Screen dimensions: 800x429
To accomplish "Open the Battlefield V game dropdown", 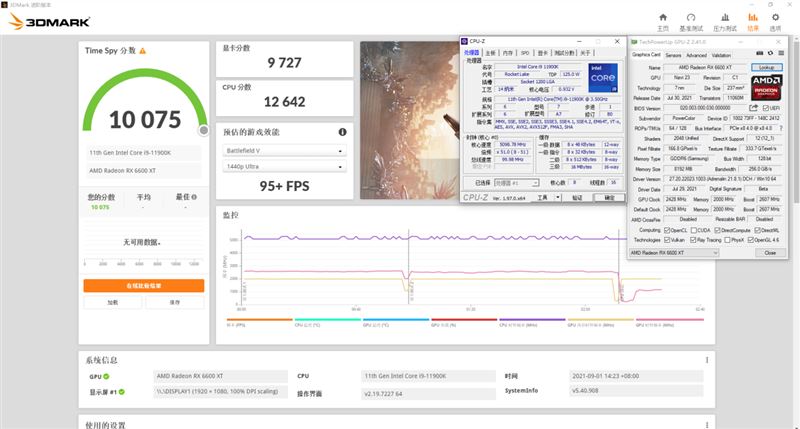I will tap(285, 151).
